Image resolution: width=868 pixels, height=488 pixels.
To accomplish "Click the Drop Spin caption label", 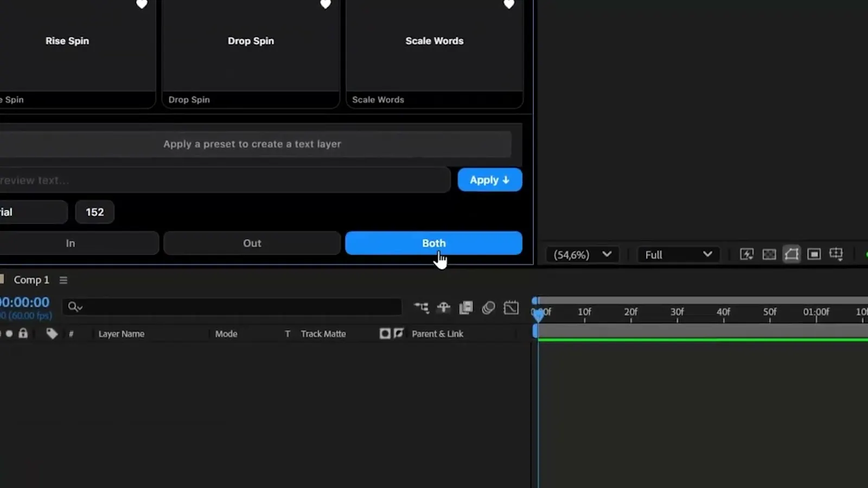I will point(189,100).
